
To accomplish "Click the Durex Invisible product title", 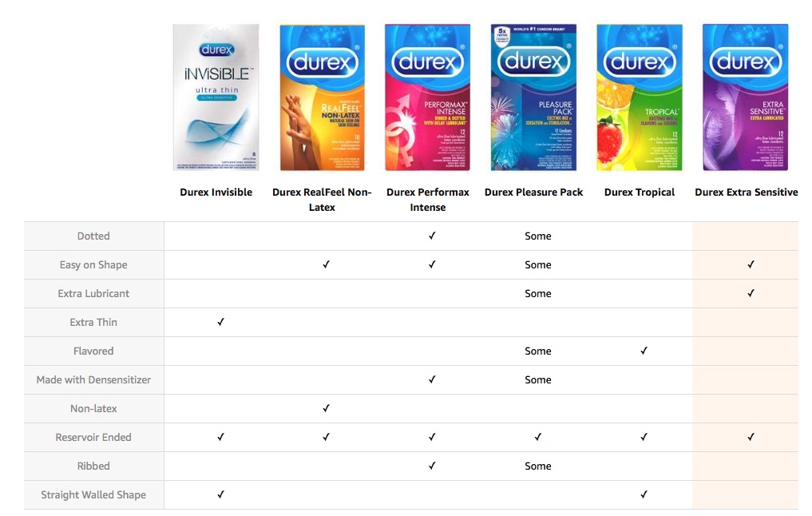I will pos(216,193).
